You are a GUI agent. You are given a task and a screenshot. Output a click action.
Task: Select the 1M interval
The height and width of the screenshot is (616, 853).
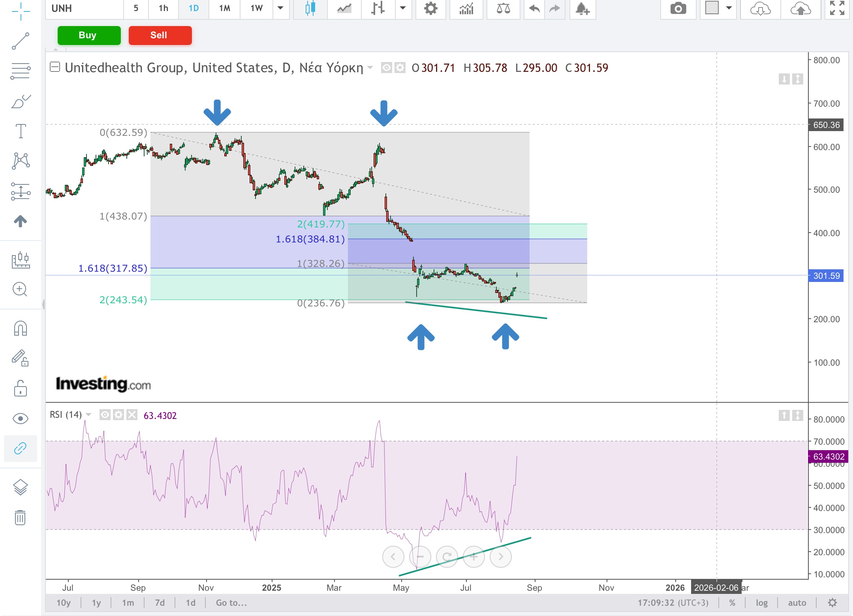[225, 8]
